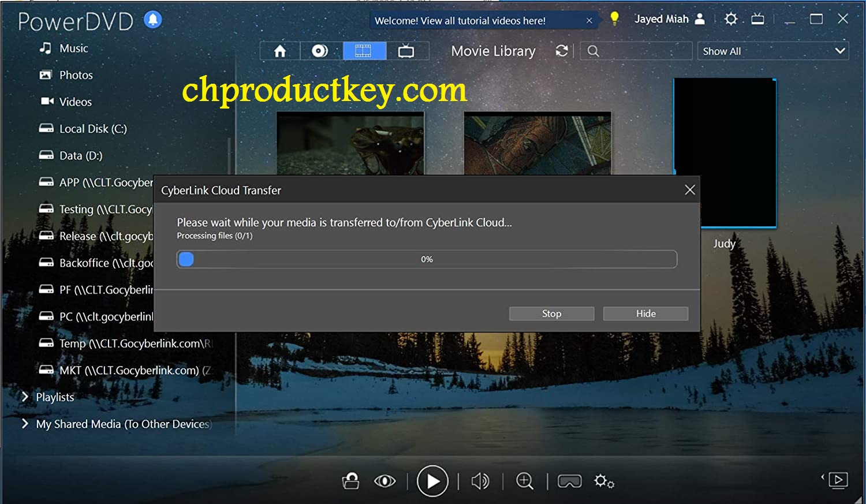Open the tutorial videos welcome link

click(460, 21)
